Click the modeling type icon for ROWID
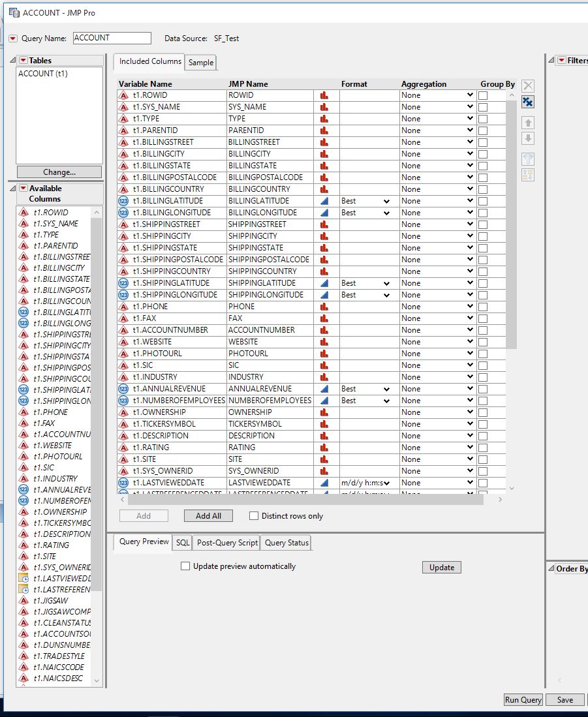Screen dimensions: 588x717 coord(324,95)
